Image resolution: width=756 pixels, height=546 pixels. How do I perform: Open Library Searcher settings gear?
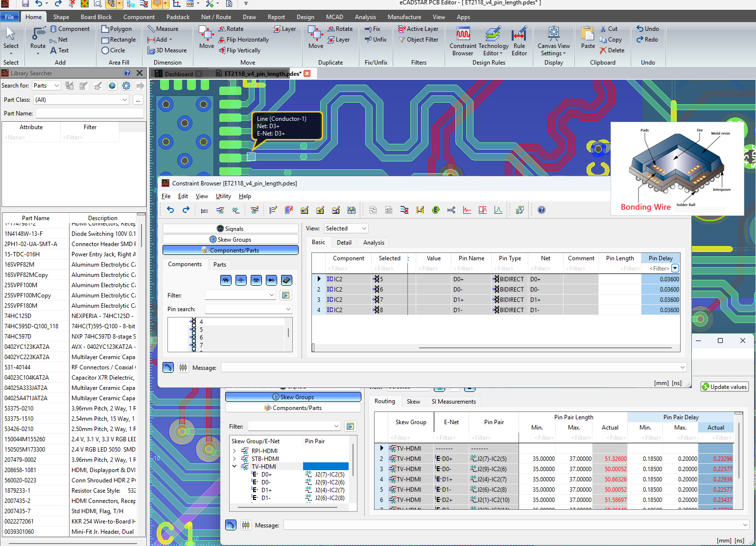click(126, 86)
